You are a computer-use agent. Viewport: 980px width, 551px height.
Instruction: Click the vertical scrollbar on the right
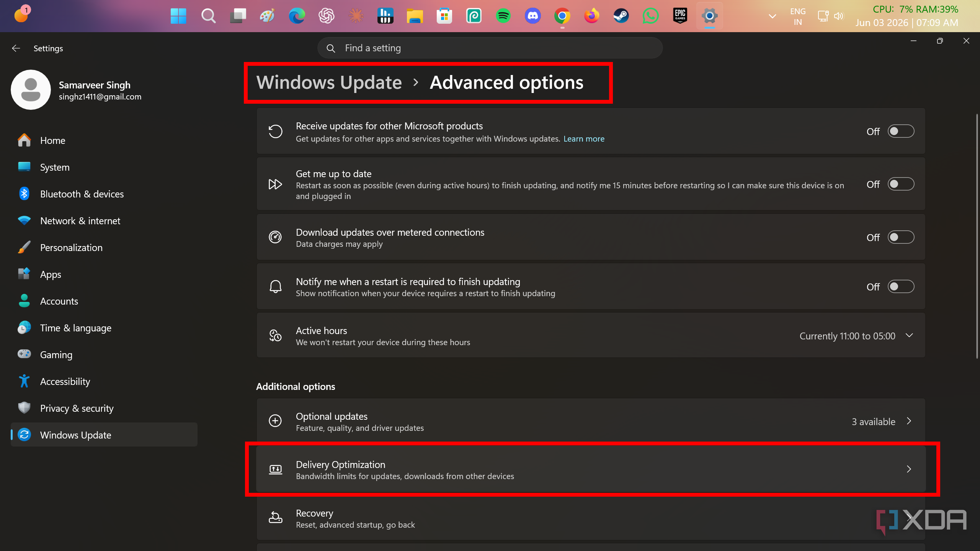click(x=977, y=236)
